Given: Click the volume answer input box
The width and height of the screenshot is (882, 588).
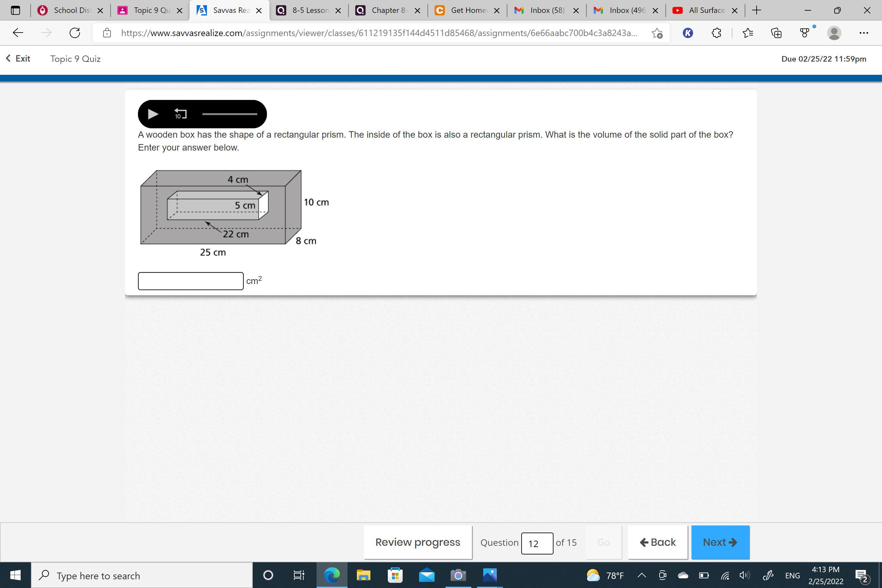Looking at the screenshot, I should [191, 281].
